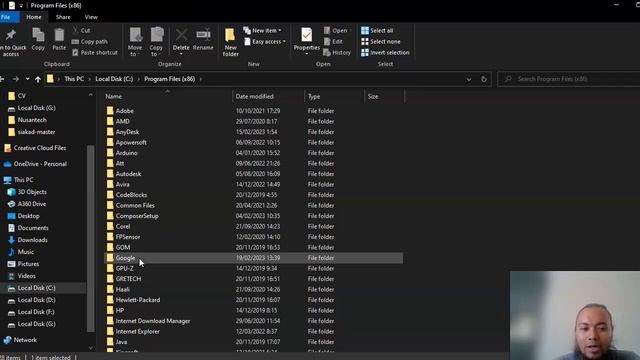Select A360 Drive in sidebar
640x360 pixels.
point(31,204)
